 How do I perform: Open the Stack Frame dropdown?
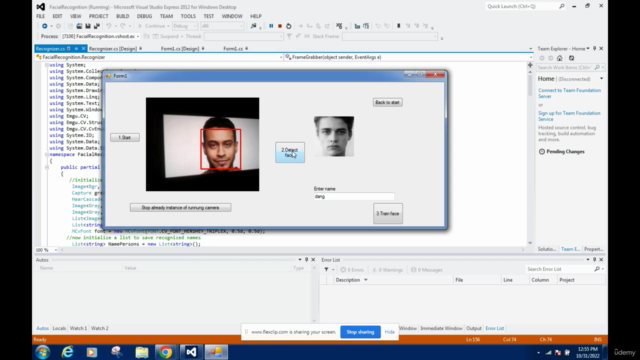(x=435, y=36)
